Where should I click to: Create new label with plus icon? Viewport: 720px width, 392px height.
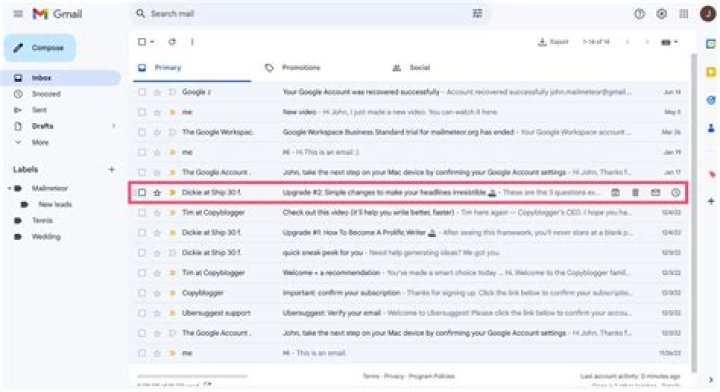(x=111, y=169)
